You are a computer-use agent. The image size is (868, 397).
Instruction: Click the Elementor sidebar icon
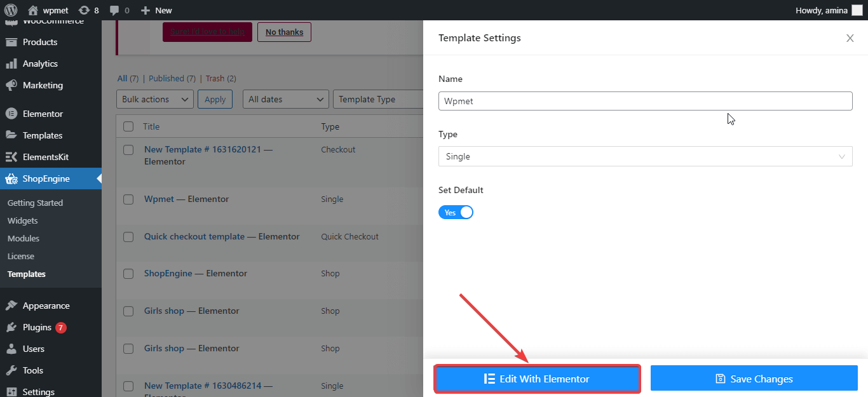point(13,113)
